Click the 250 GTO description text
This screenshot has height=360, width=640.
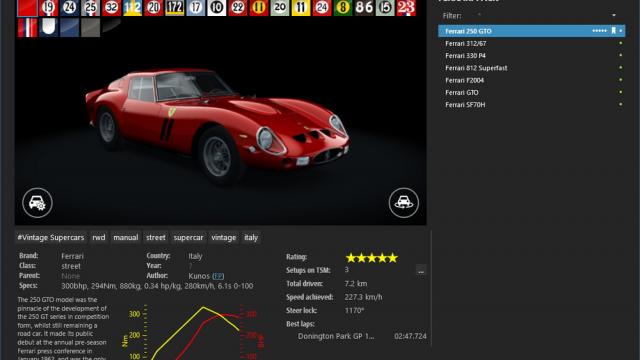tap(63, 329)
